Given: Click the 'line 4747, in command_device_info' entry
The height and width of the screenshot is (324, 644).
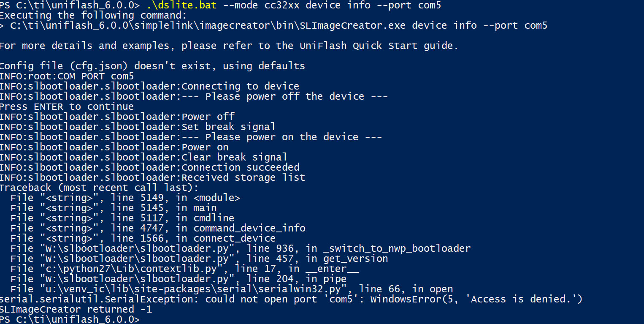Looking at the screenshot, I should click(x=158, y=229).
